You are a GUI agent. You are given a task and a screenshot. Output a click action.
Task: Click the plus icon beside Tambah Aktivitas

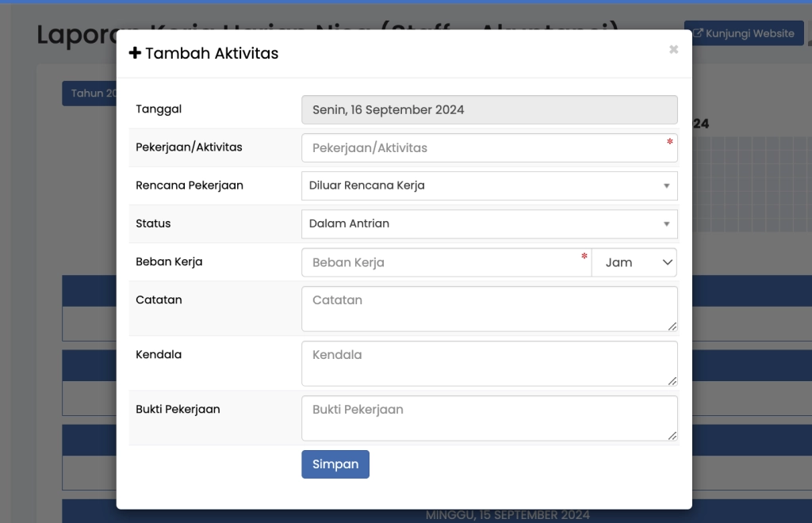(135, 52)
